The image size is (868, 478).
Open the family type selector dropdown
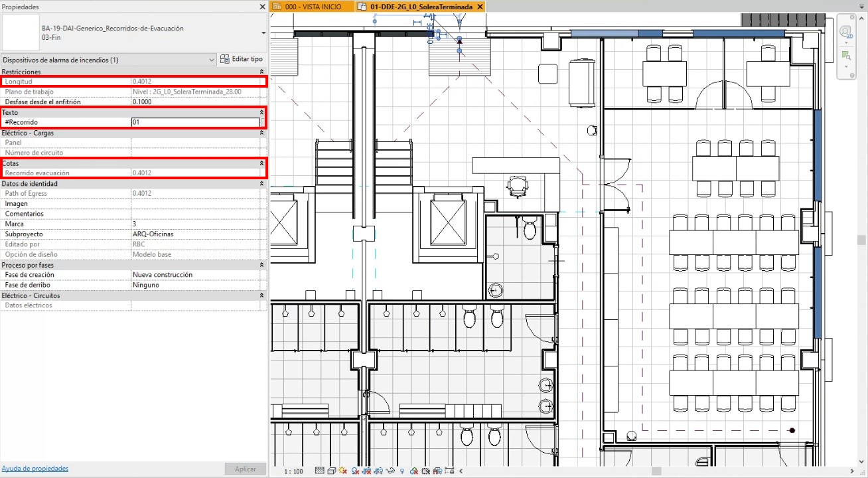tap(263, 33)
